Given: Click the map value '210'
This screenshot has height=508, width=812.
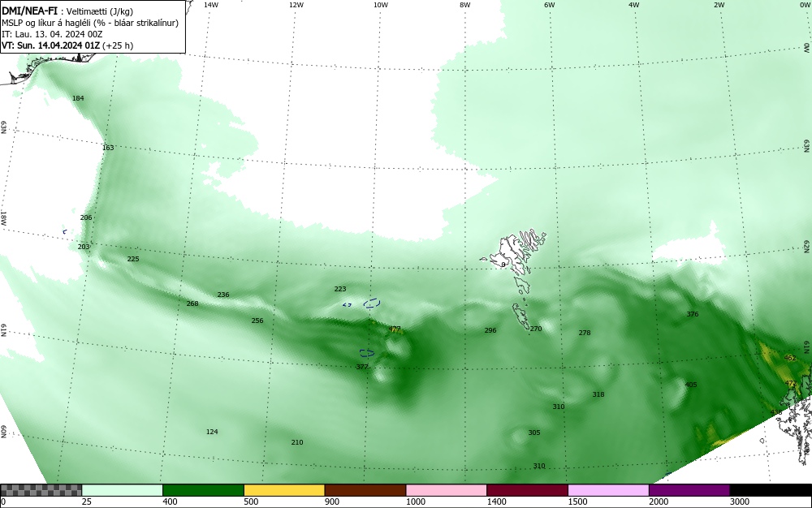Looking at the screenshot, I should click(296, 443).
